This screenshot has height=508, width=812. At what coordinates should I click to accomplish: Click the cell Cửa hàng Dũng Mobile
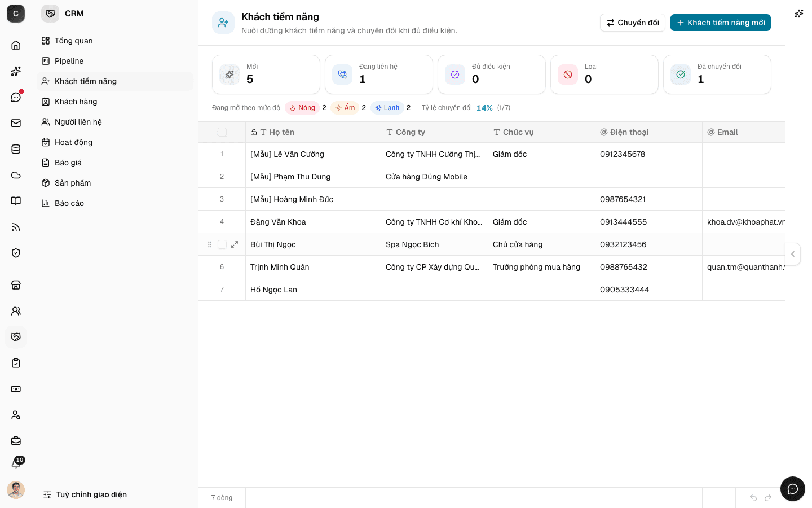click(434, 177)
